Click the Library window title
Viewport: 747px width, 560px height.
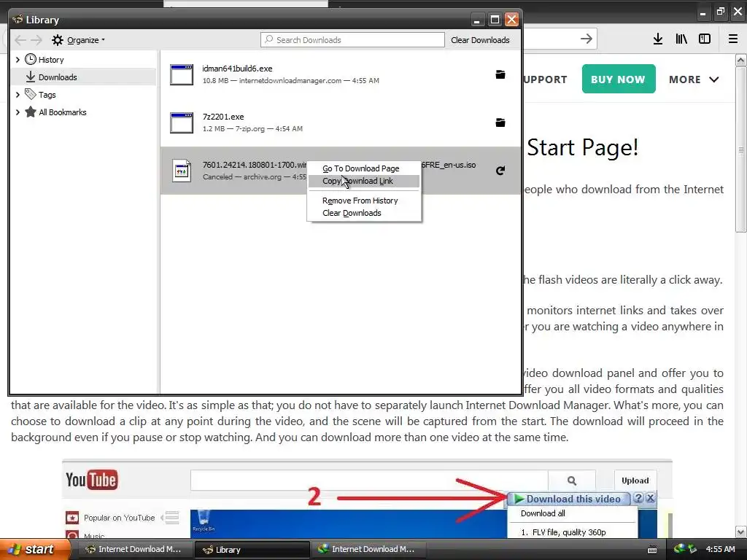tap(42, 20)
